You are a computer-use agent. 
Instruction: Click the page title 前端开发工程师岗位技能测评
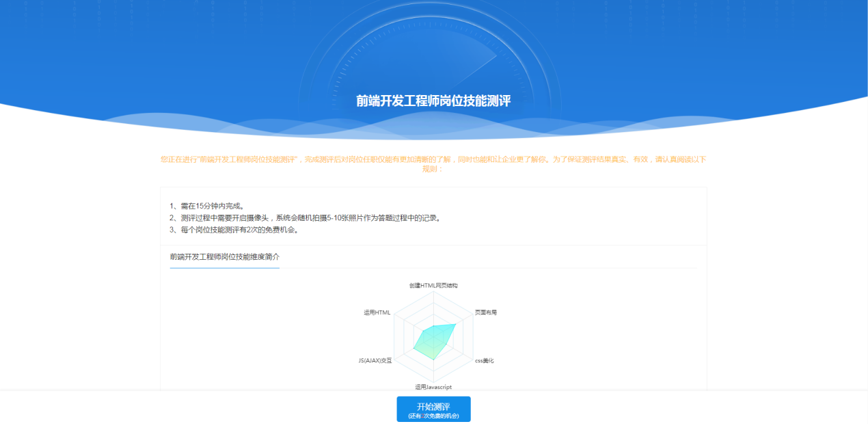(x=433, y=101)
